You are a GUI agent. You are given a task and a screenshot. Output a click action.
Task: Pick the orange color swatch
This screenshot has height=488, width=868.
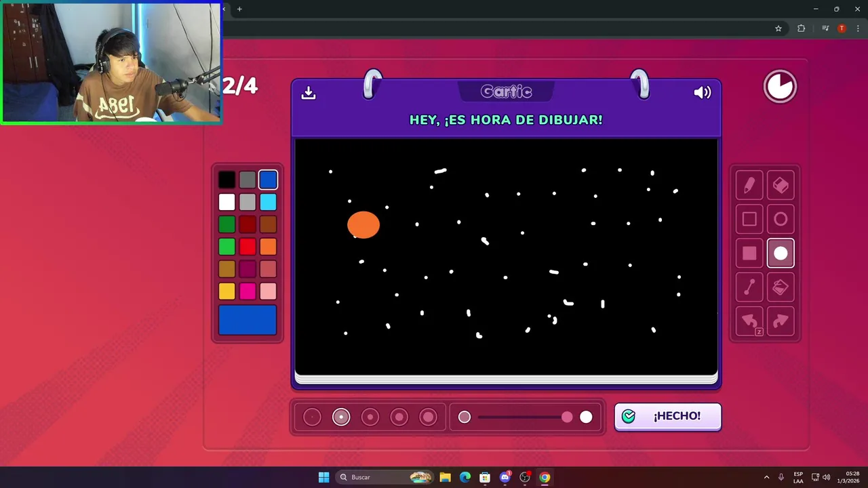click(x=268, y=247)
